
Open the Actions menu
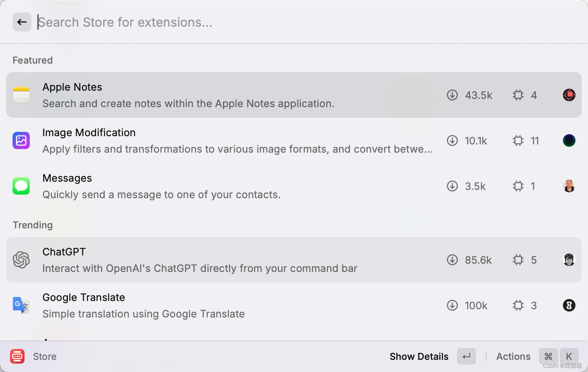(514, 356)
